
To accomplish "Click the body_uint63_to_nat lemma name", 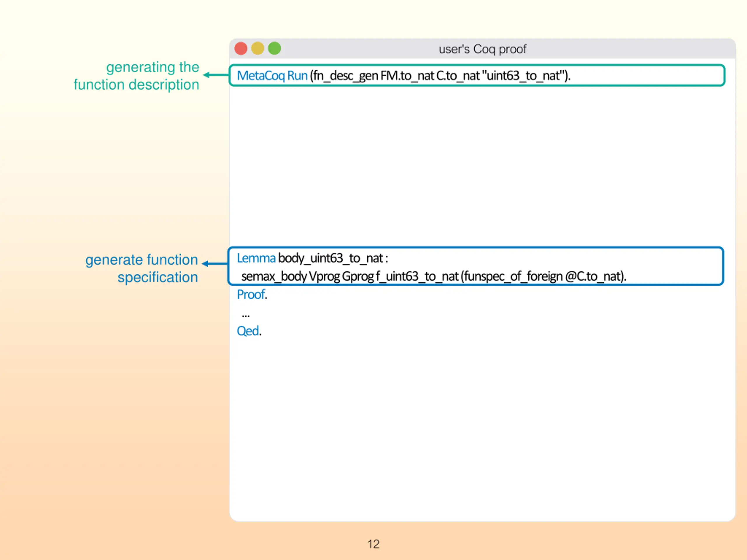I will tap(331, 259).
